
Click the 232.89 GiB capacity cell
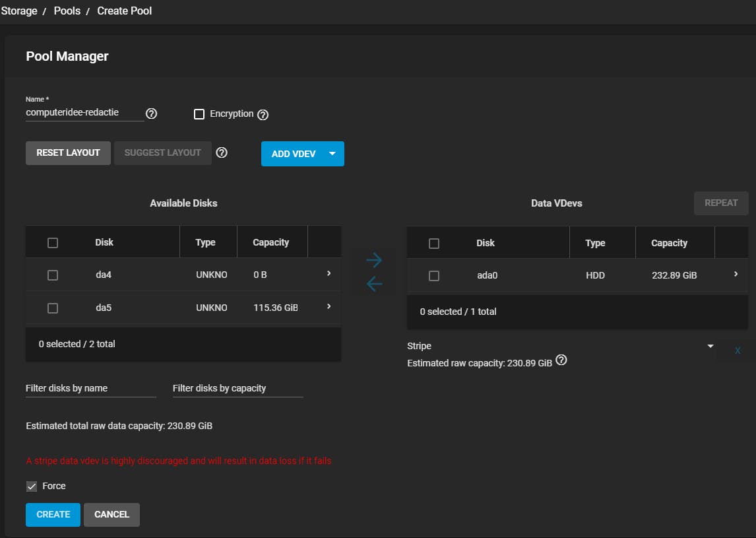point(674,275)
